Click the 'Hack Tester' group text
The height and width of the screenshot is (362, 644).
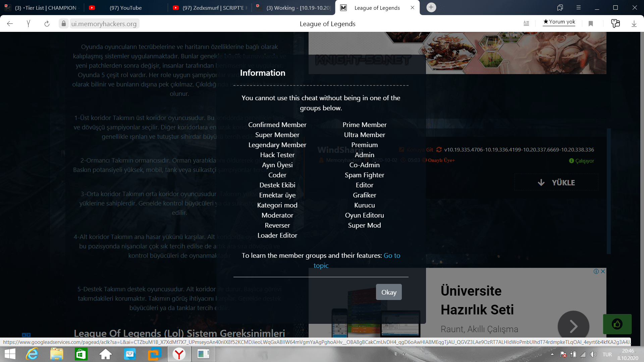[277, 155]
